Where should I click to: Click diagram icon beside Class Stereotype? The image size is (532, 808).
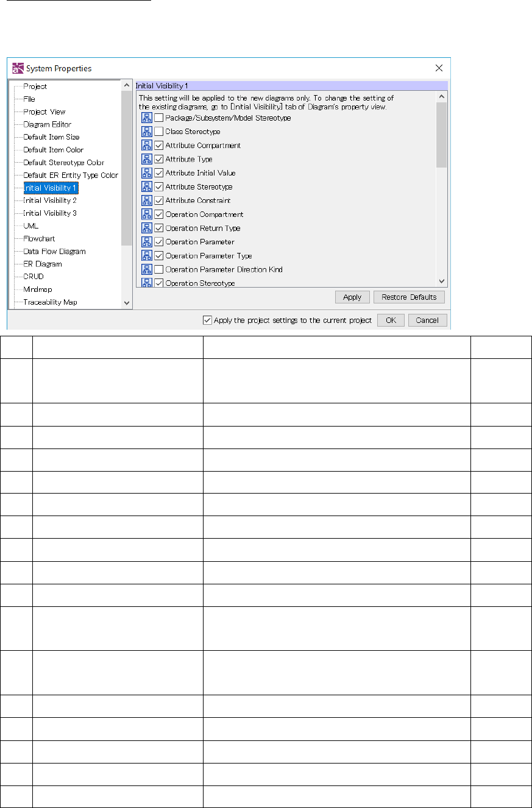(146, 132)
